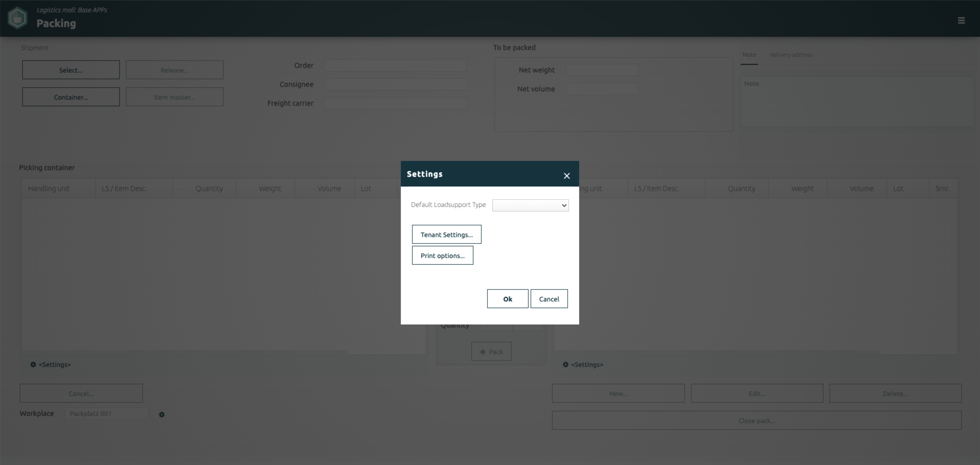Click Volume header in right-hand table

pos(857,188)
